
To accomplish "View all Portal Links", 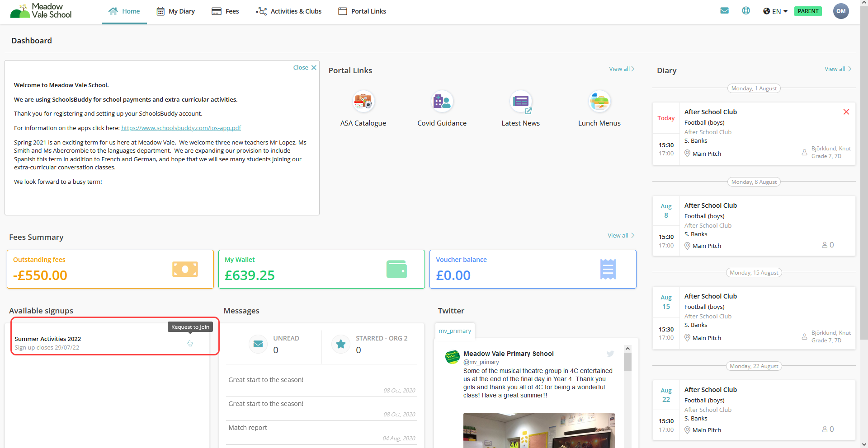I will [622, 69].
